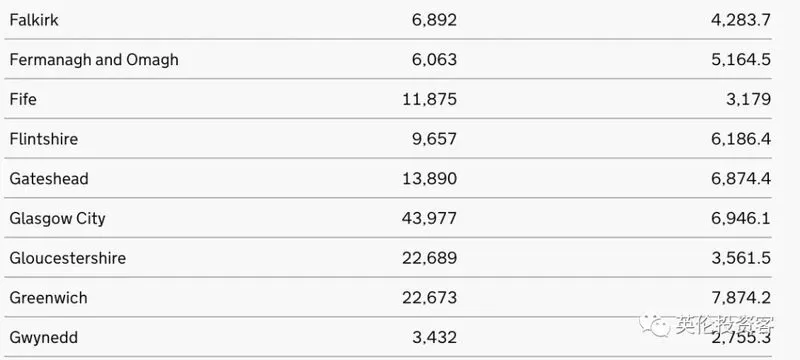Select the Glasgow City row label
Viewport: 800px width, 360px height.
pos(57,218)
